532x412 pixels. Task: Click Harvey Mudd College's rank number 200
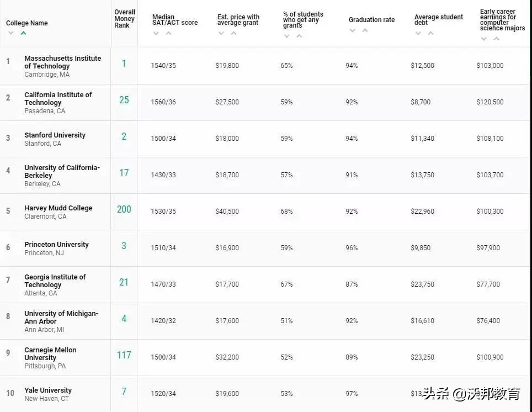pyautogui.click(x=124, y=210)
